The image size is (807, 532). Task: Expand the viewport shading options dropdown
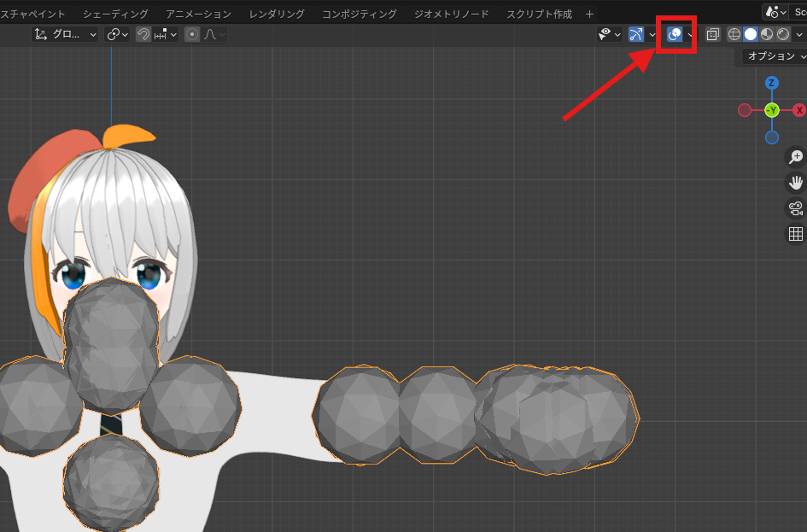[x=798, y=34]
